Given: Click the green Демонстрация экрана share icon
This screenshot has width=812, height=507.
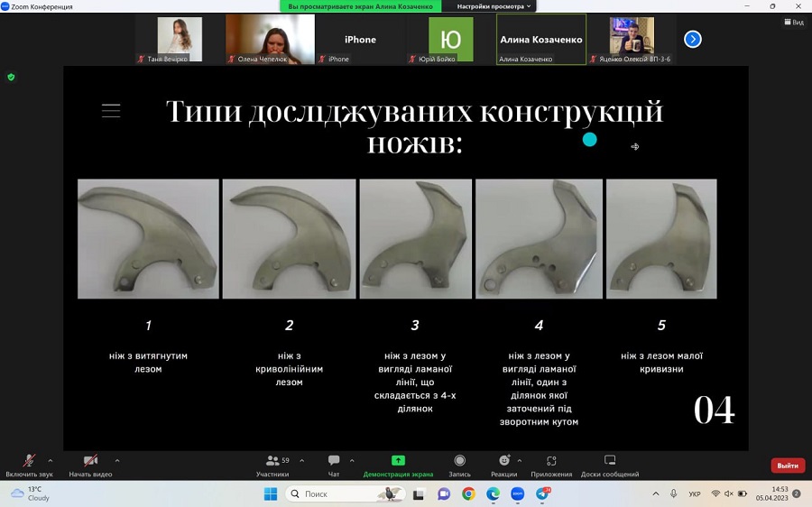Looking at the screenshot, I should click(398, 460).
